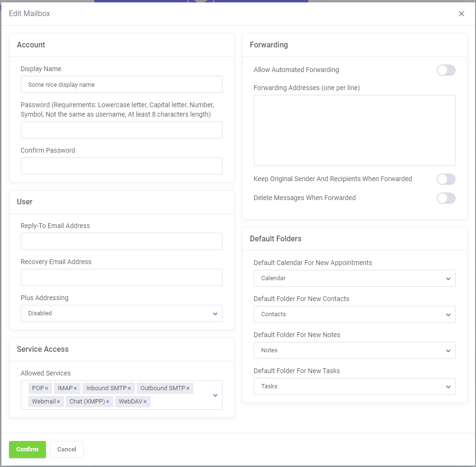Viewport: 476px width, 467px height.
Task: Turn on Delete Messages When Forwarded
Action: tap(446, 198)
